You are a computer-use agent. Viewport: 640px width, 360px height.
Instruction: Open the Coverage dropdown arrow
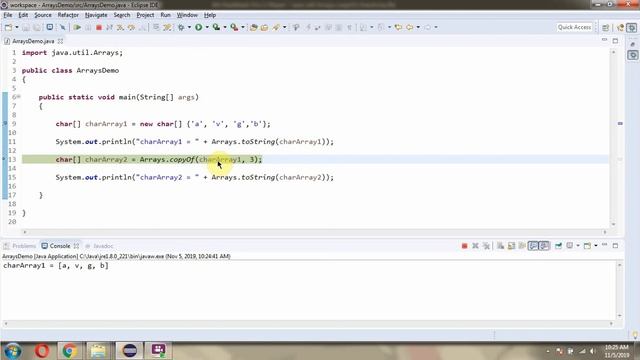click(x=225, y=27)
